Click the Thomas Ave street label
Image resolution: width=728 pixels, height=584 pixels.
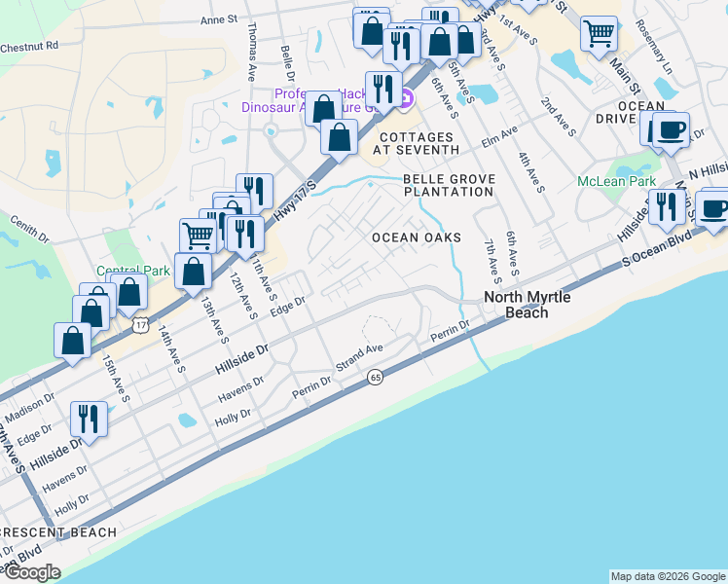click(252, 52)
